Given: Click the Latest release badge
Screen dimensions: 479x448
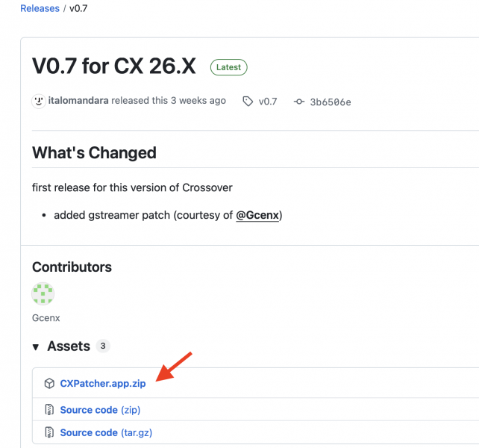Looking at the screenshot, I should 229,67.
